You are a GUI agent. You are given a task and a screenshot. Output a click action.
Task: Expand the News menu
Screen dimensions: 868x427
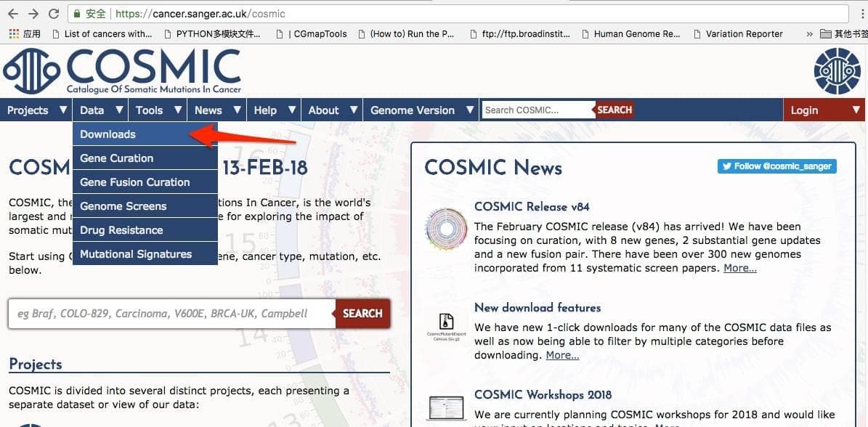(x=217, y=110)
